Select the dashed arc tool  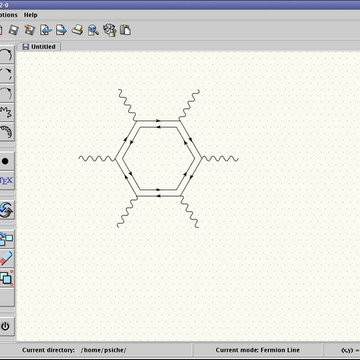6,74
